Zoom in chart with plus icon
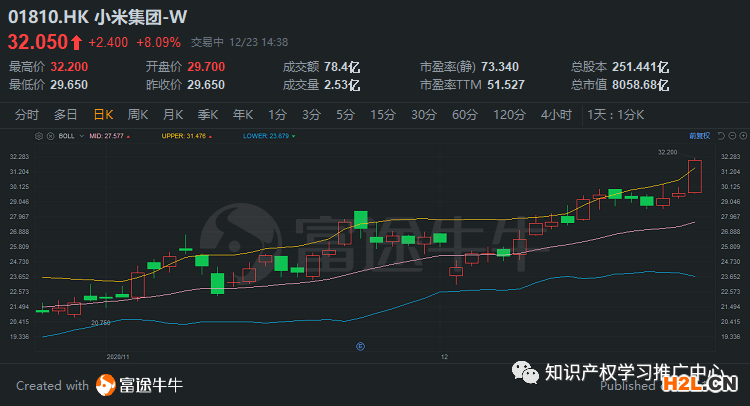The width and height of the screenshot is (750, 406). point(743,136)
